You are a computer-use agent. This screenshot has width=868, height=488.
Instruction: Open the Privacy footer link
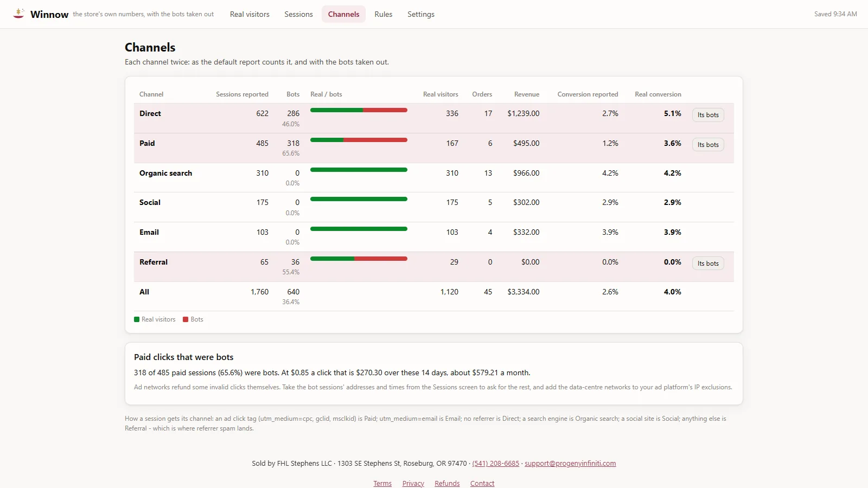point(413,484)
